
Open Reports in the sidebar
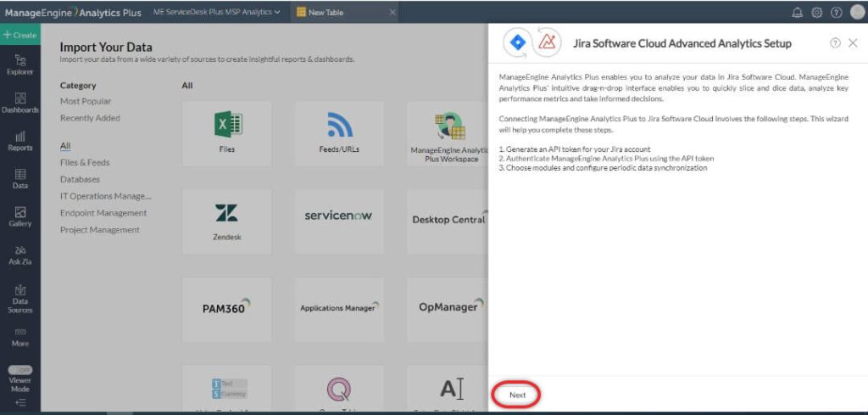(x=20, y=141)
